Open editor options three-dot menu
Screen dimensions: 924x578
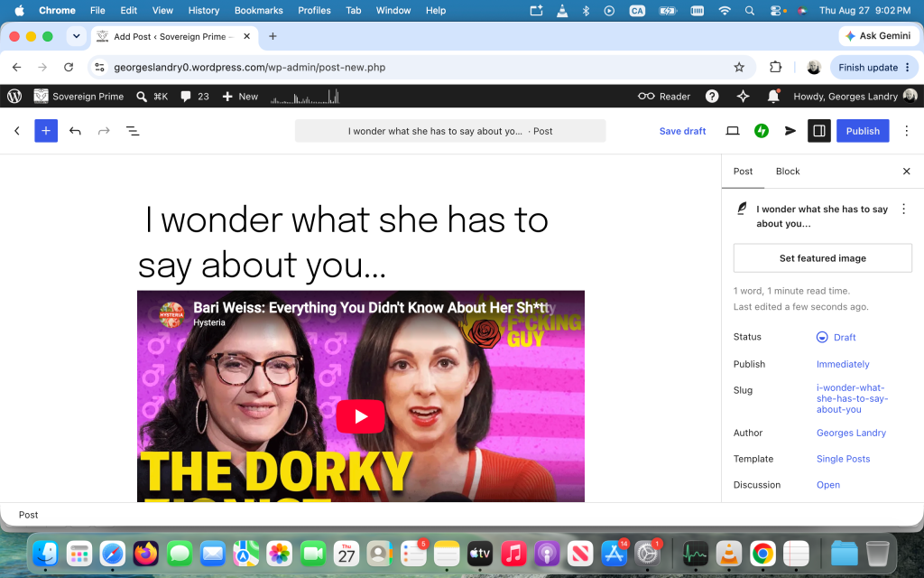906,131
